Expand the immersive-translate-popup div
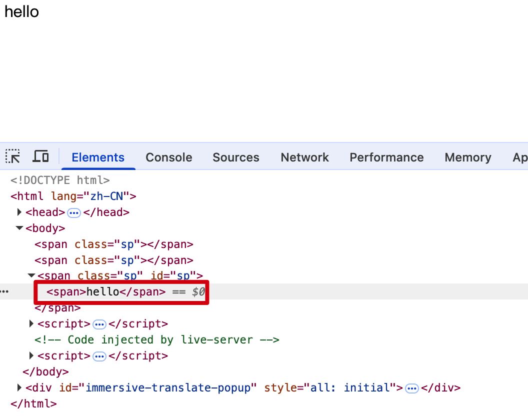Screen dimensions: 528x420 click(x=19, y=387)
